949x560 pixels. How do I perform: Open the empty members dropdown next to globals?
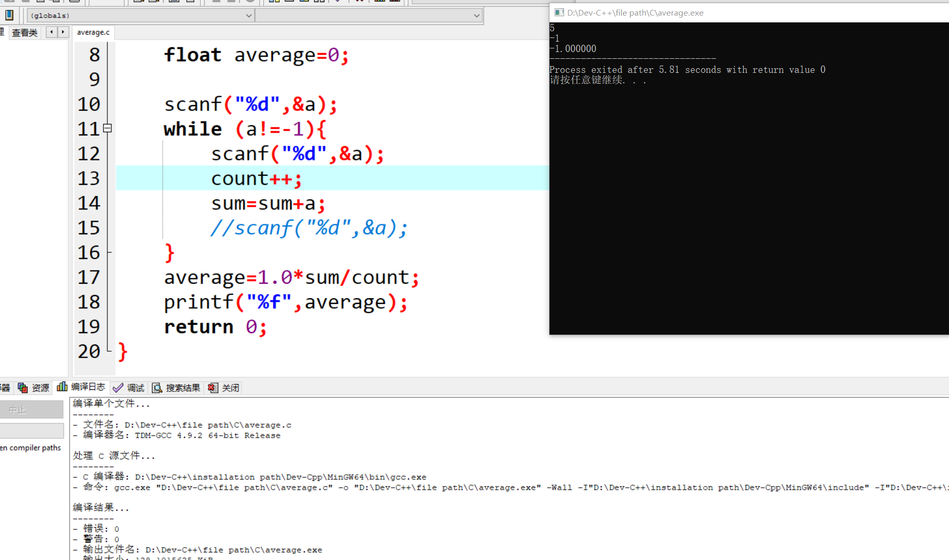point(369,16)
